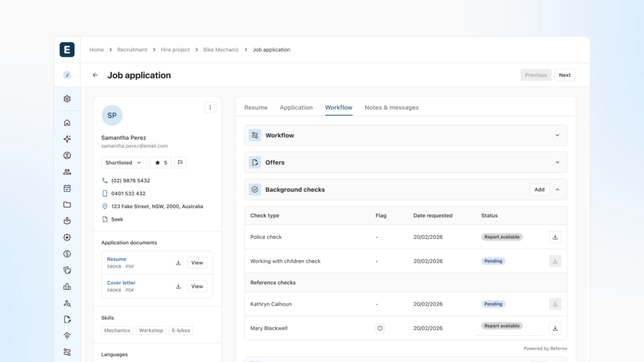Click mobile number 0401 532 432
The image size is (644, 362).
point(128,194)
